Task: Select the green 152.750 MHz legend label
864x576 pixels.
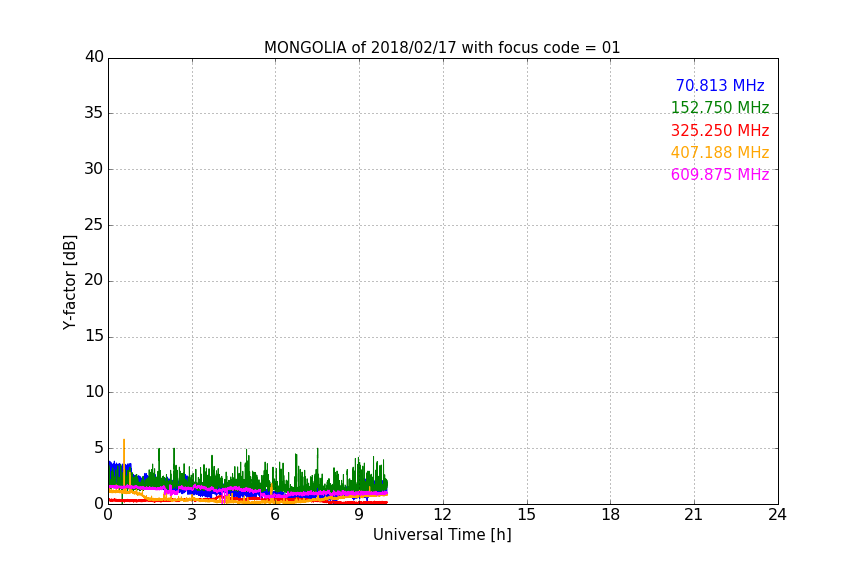Action: click(x=720, y=107)
